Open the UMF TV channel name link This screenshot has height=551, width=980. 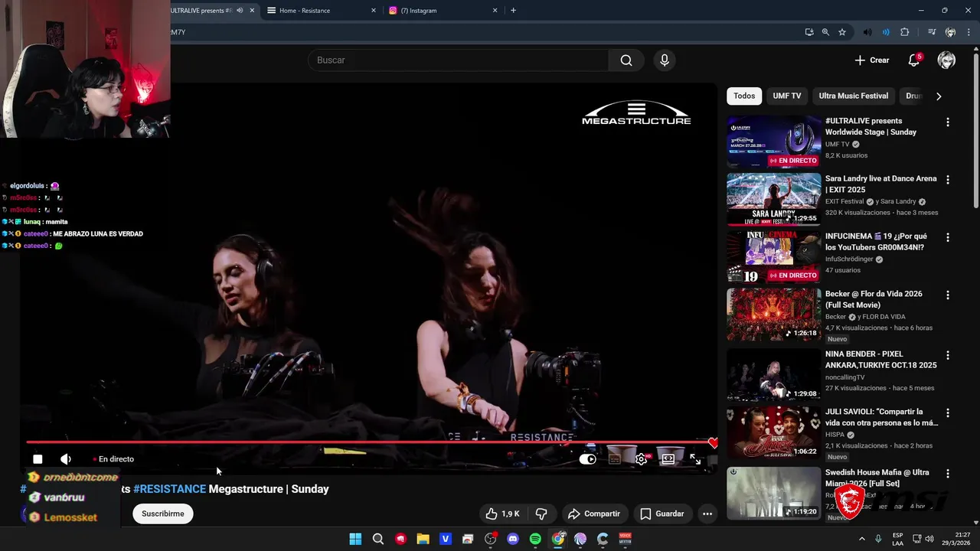pos(838,144)
